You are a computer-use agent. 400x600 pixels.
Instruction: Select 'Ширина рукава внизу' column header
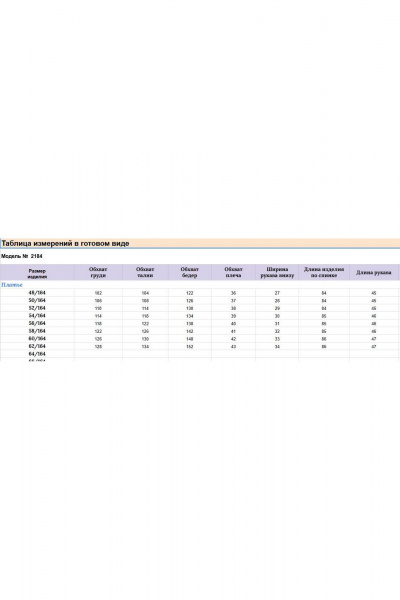277,272
